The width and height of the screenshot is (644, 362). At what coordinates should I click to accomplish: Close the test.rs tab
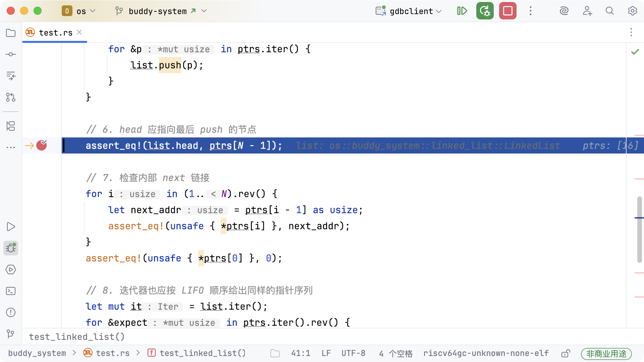[79, 32]
